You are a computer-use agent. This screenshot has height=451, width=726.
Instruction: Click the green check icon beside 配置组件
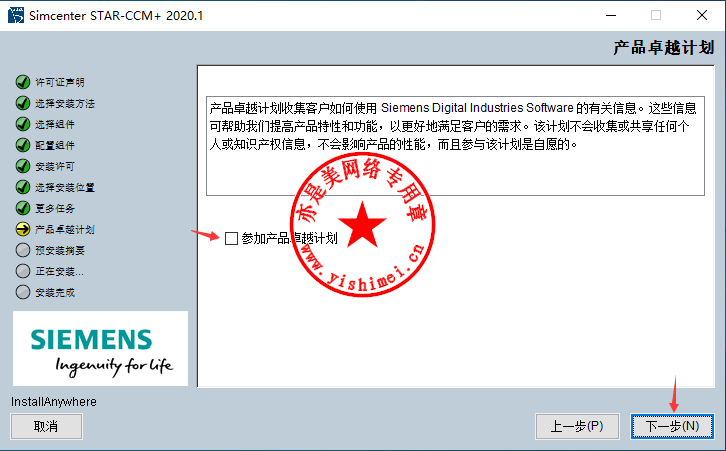(x=23, y=145)
